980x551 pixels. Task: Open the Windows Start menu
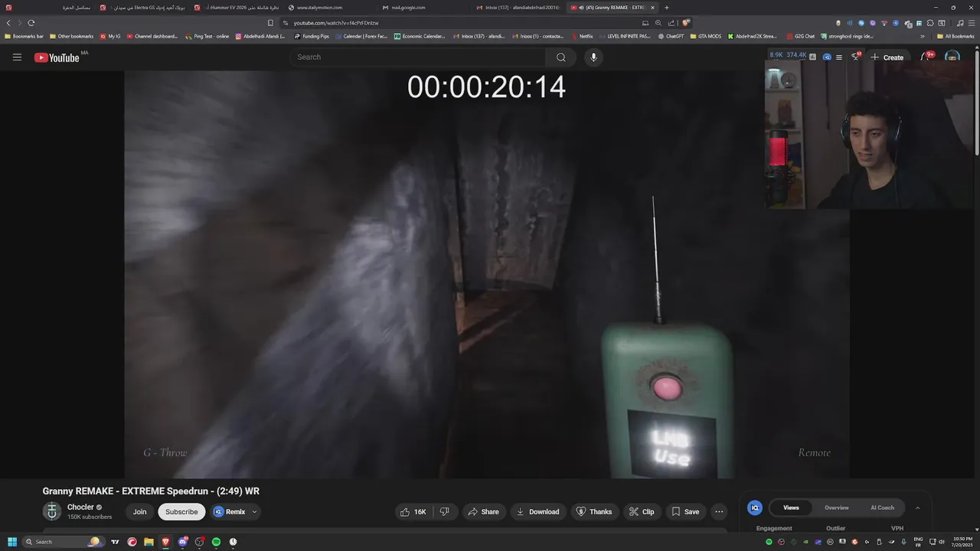point(12,542)
